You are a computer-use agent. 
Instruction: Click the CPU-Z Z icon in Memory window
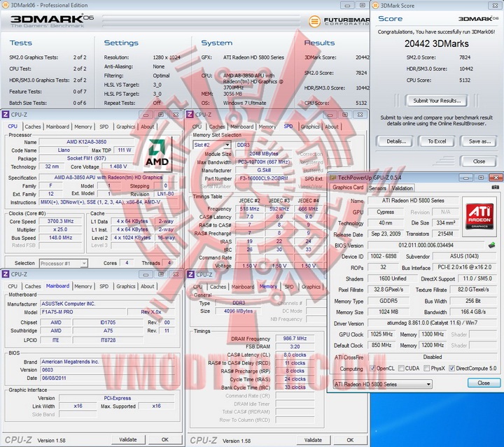(x=191, y=274)
